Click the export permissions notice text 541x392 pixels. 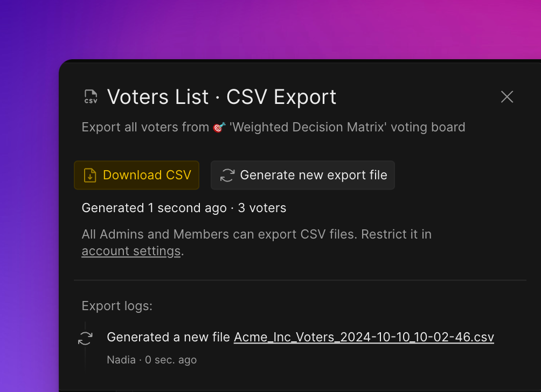pyautogui.click(x=256, y=234)
